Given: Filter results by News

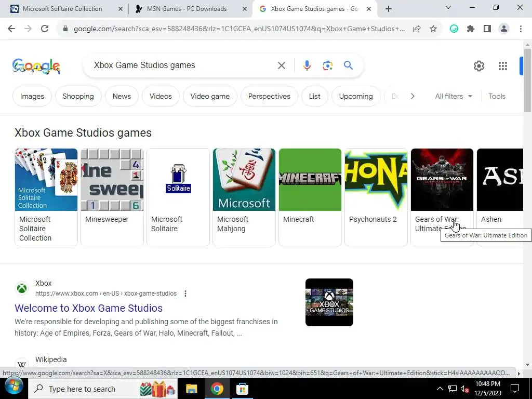Looking at the screenshot, I should point(122,96).
